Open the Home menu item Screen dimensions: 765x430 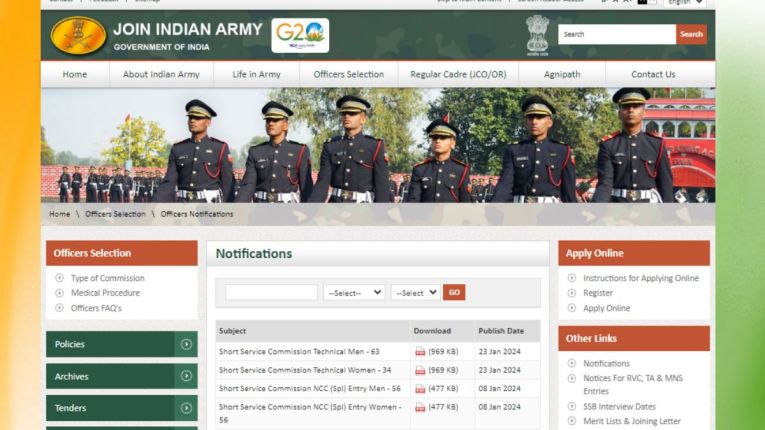point(75,75)
